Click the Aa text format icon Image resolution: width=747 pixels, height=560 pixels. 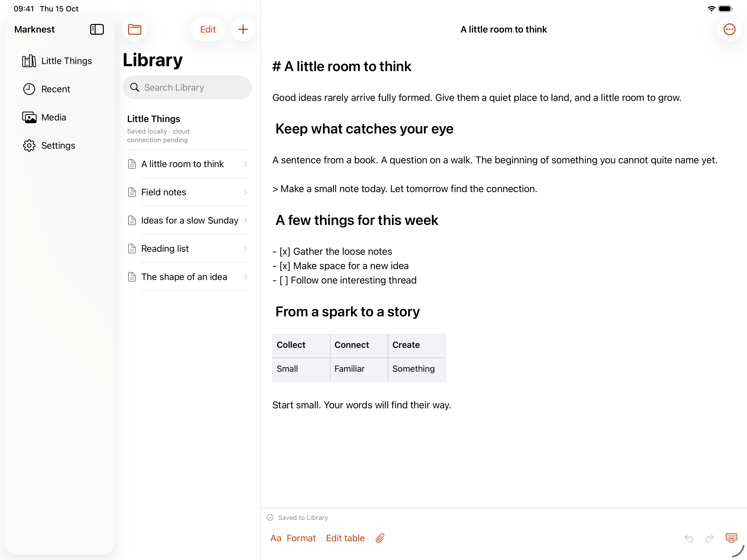(276, 538)
